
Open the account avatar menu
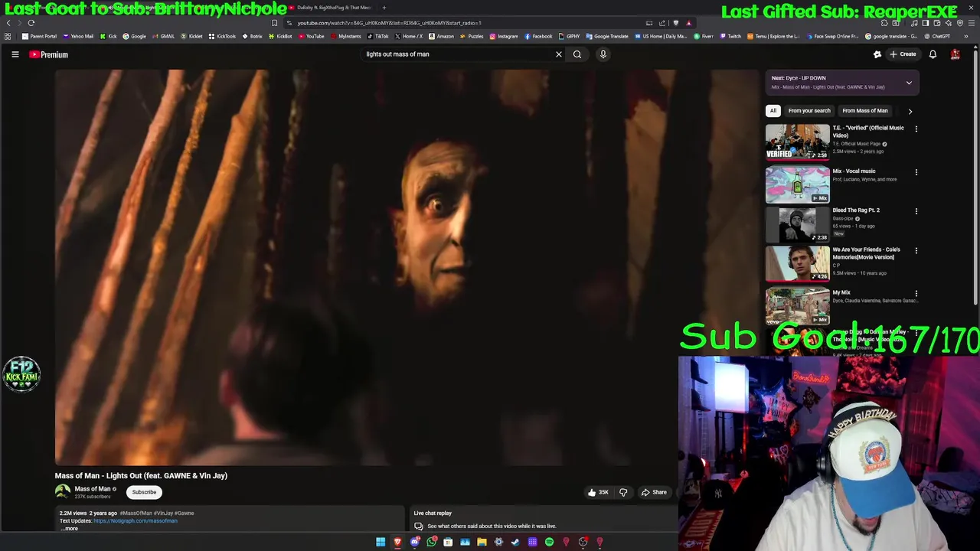point(955,54)
